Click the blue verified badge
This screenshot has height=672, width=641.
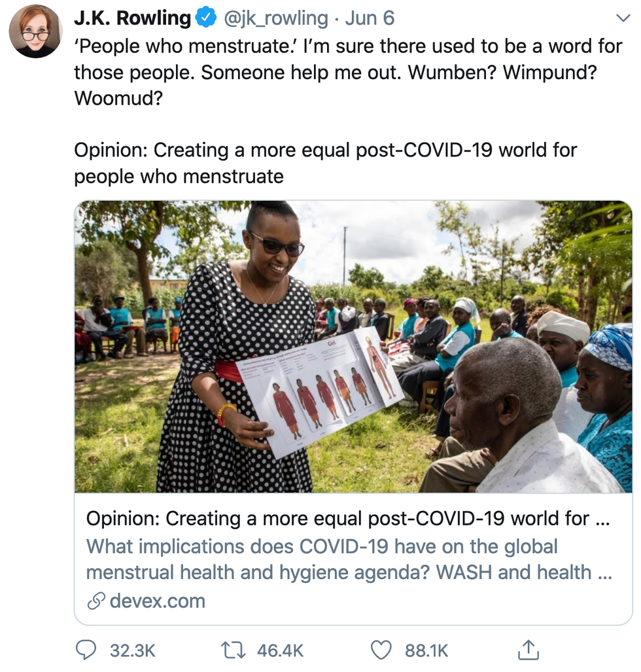[x=207, y=18]
